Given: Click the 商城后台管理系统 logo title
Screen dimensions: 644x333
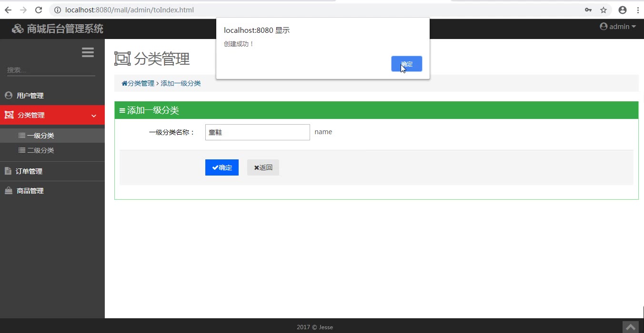Looking at the screenshot, I should (58, 29).
